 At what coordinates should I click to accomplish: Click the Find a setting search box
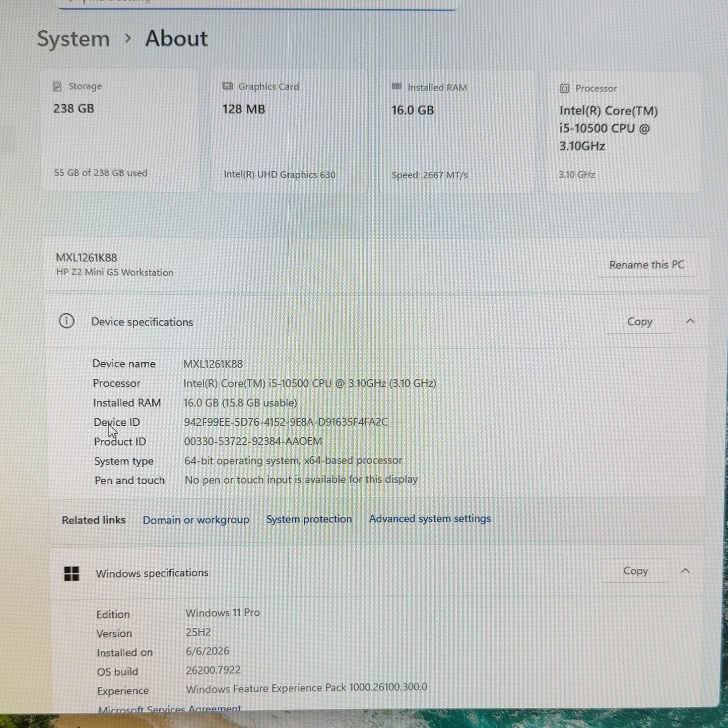257,4
